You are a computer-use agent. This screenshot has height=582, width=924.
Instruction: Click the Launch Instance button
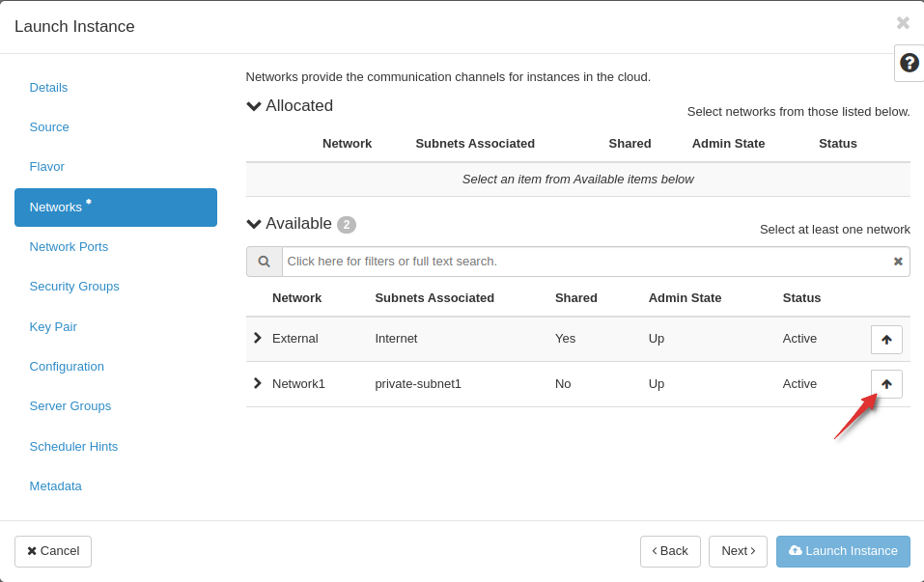[842, 551]
